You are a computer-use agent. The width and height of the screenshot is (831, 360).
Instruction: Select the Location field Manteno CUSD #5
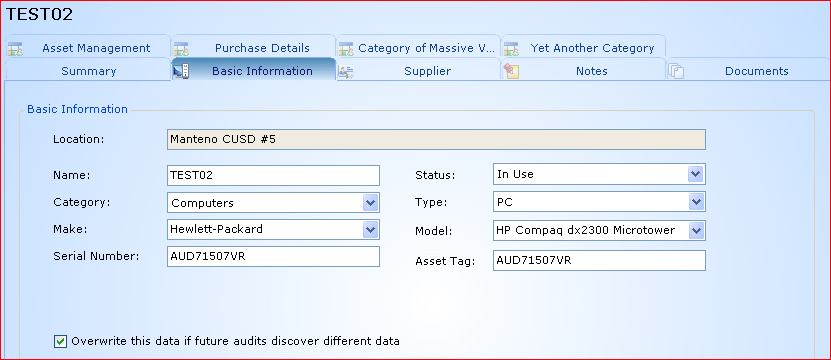pos(436,139)
